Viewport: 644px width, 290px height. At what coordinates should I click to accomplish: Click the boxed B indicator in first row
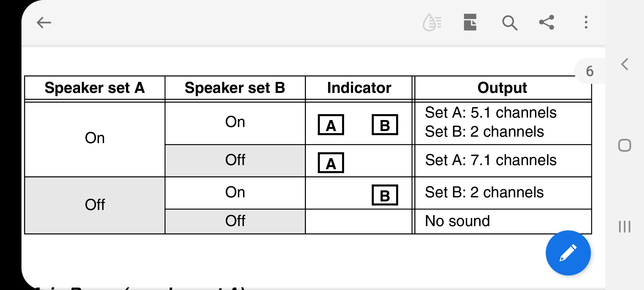click(x=385, y=125)
